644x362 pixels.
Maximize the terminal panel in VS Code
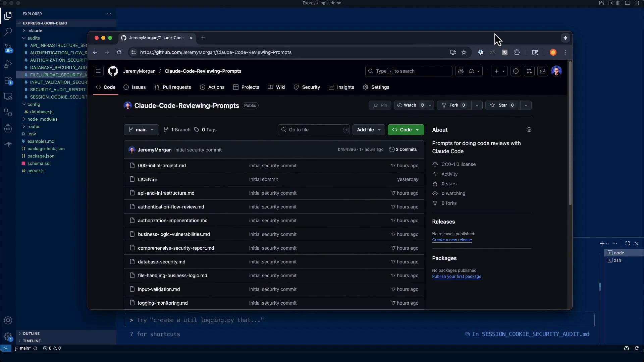point(628,243)
